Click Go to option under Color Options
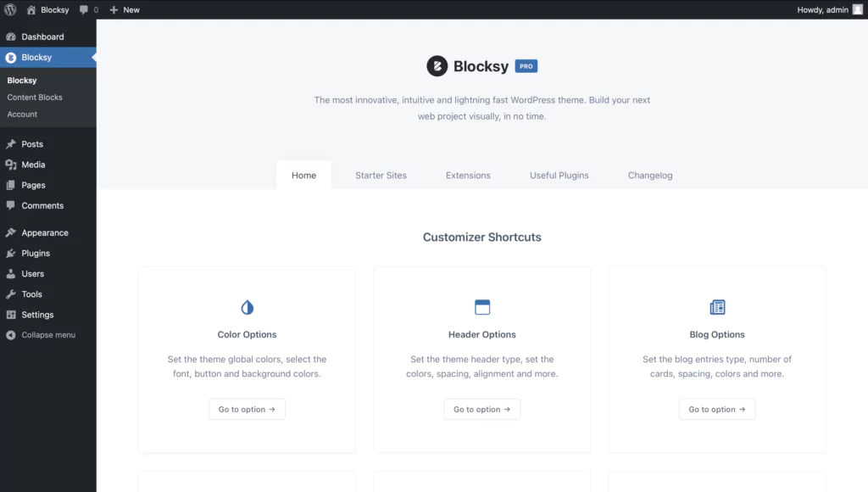The image size is (868, 492). 247,409
